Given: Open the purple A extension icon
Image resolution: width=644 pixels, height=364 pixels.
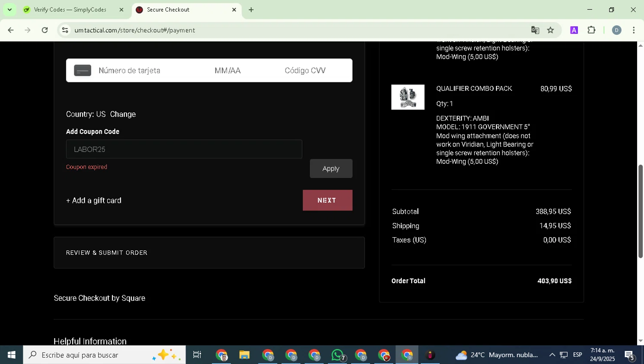Looking at the screenshot, I should pos(574,30).
